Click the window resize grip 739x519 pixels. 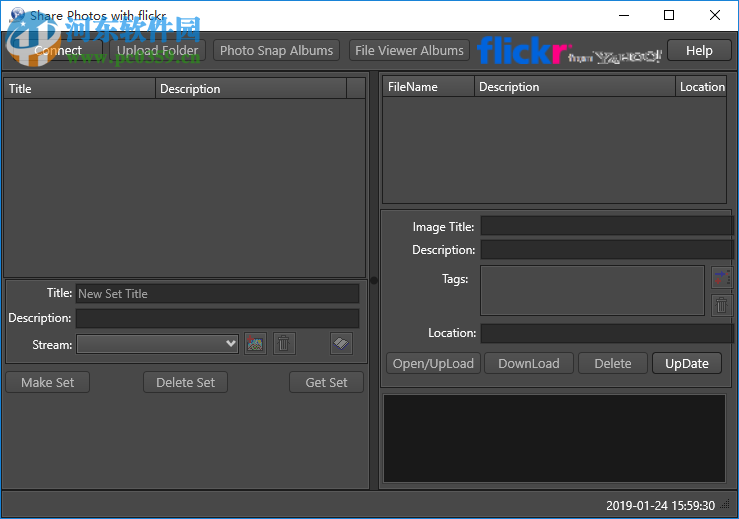coord(727,506)
